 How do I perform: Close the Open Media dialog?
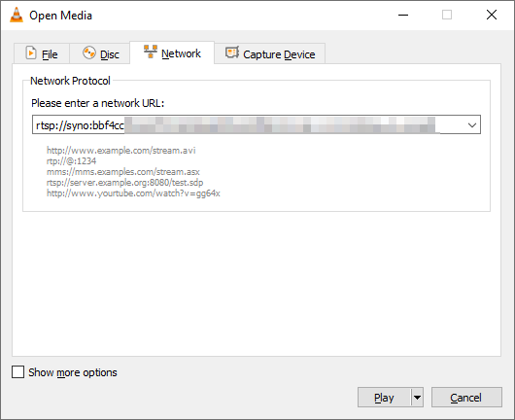(x=492, y=15)
